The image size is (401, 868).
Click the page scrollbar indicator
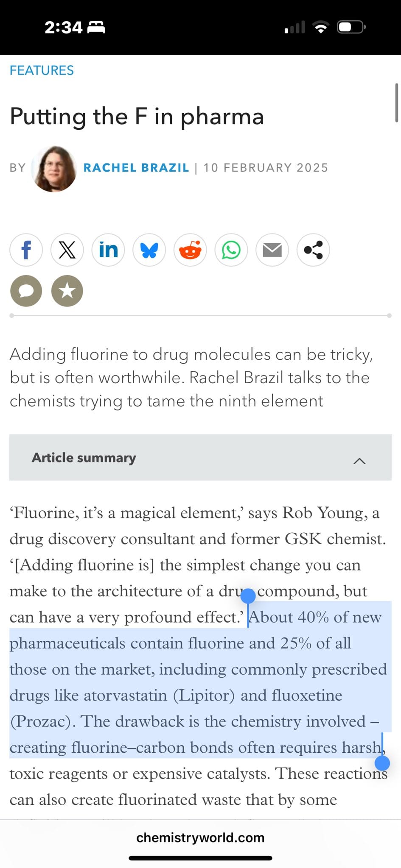pos(396,103)
